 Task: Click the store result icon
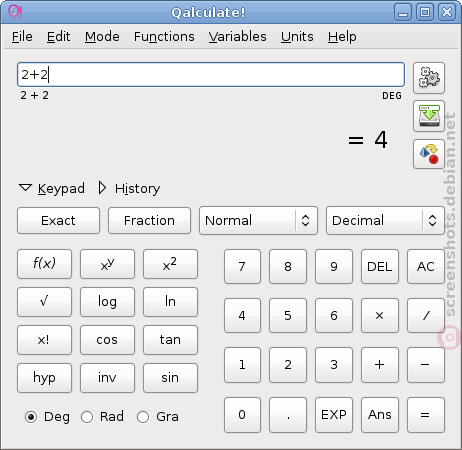tap(429, 116)
